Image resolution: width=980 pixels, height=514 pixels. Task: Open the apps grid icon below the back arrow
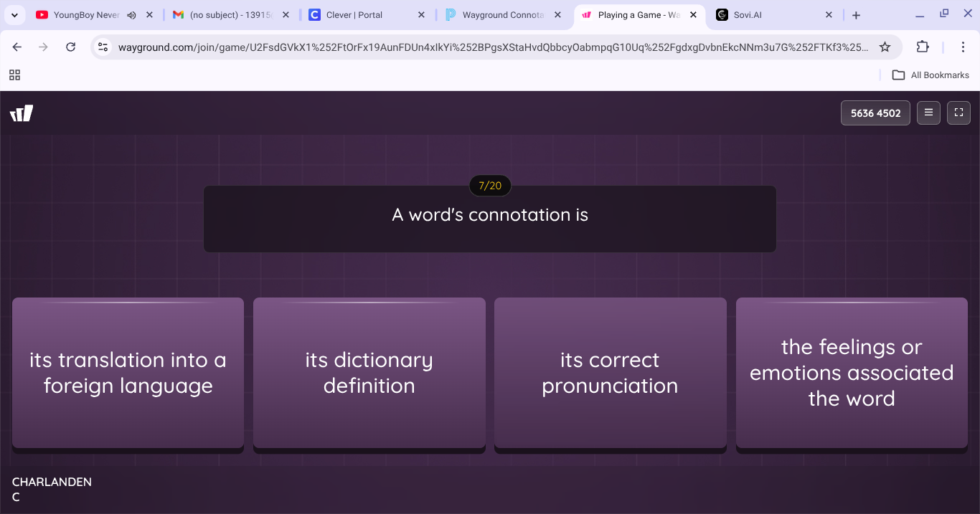click(14, 75)
